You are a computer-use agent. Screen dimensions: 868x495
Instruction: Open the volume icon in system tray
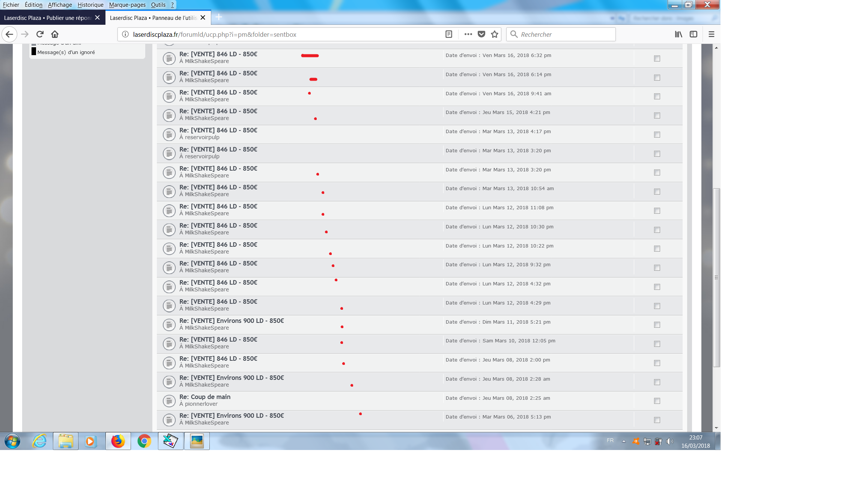point(670,441)
